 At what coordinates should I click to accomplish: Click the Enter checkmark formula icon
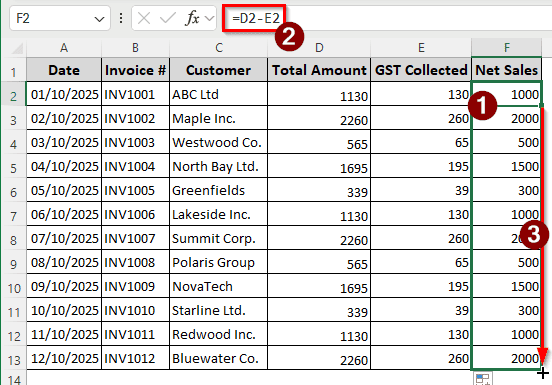coord(168,18)
